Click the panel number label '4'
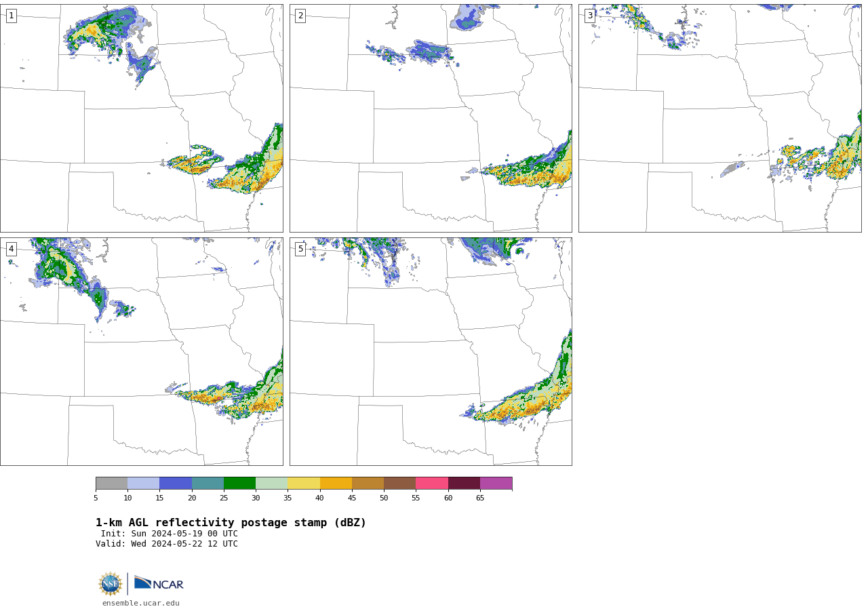868x611 pixels. (11, 249)
